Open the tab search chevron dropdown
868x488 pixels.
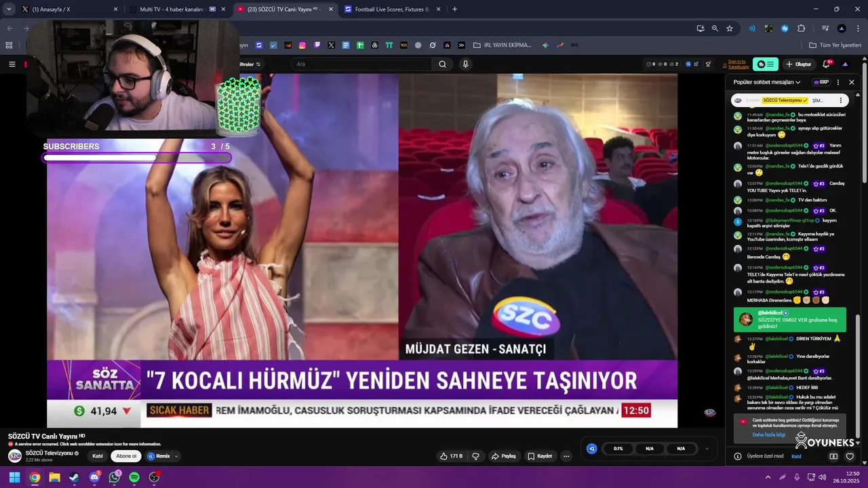coord(7,9)
